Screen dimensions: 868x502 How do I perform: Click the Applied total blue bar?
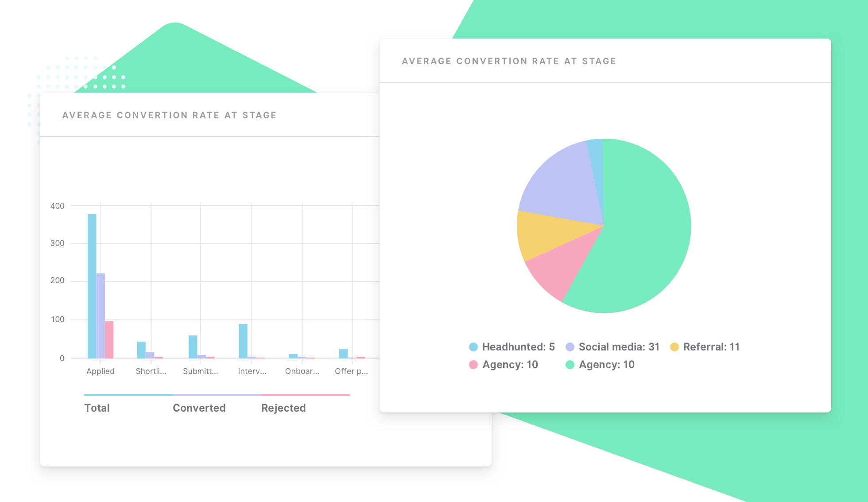[92, 286]
